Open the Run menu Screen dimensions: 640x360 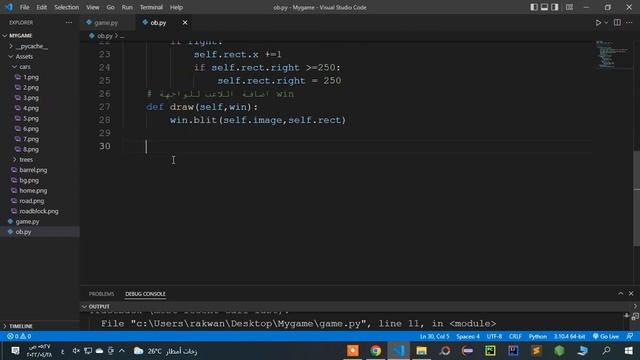(127, 7)
